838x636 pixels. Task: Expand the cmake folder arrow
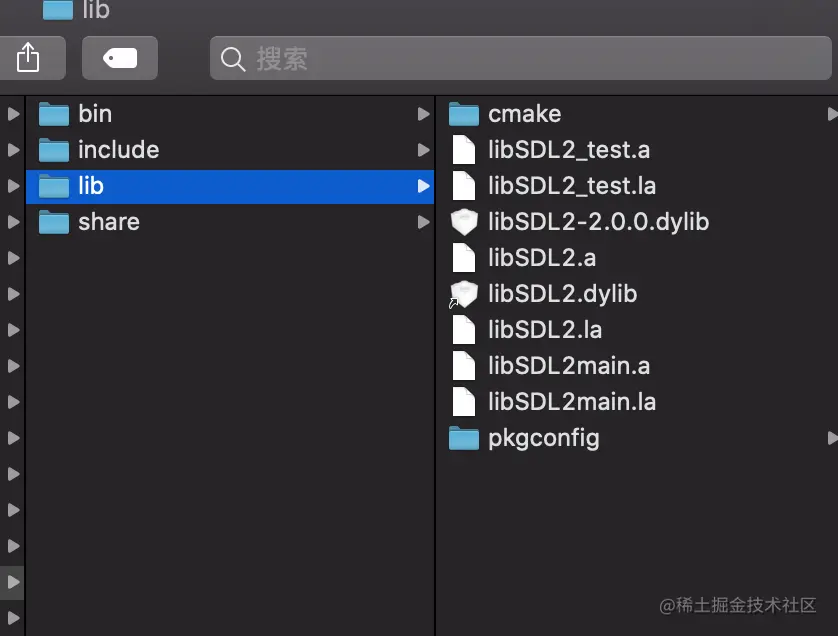tap(833, 114)
